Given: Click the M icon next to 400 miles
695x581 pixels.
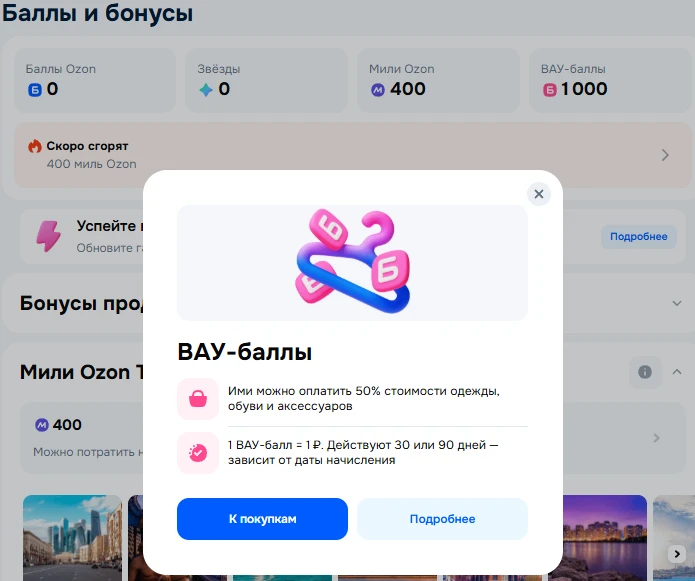Looking at the screenshot, I should click(42, 425).
